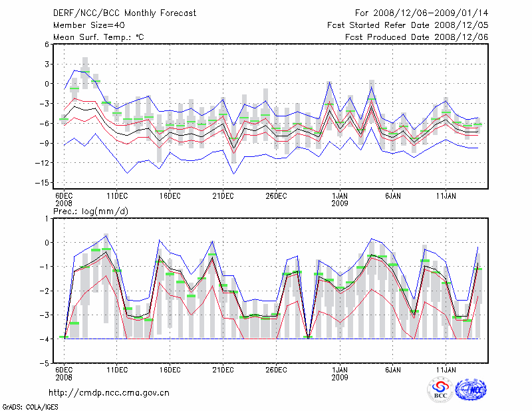Click 26DEC tick on temperature chart axis
The image size is (532, 411).
pos(276,196)
